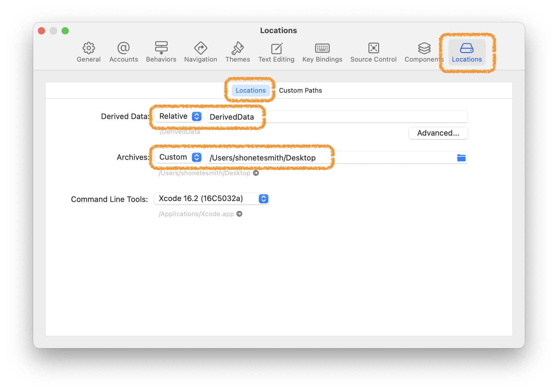Open the Derived Data location dropdown
This screenshot has height=392, width=558.
pyautogui.click(x=178, y=116)
